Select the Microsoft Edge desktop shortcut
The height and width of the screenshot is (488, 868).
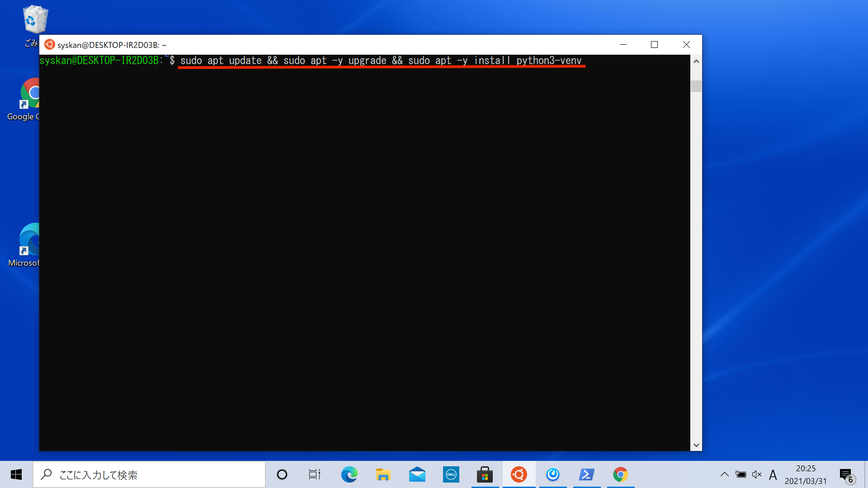[24, 245]
